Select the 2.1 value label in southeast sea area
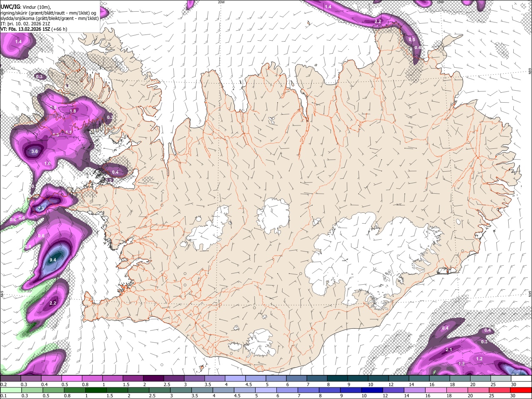The image size is (532, 399). [449, 350]
